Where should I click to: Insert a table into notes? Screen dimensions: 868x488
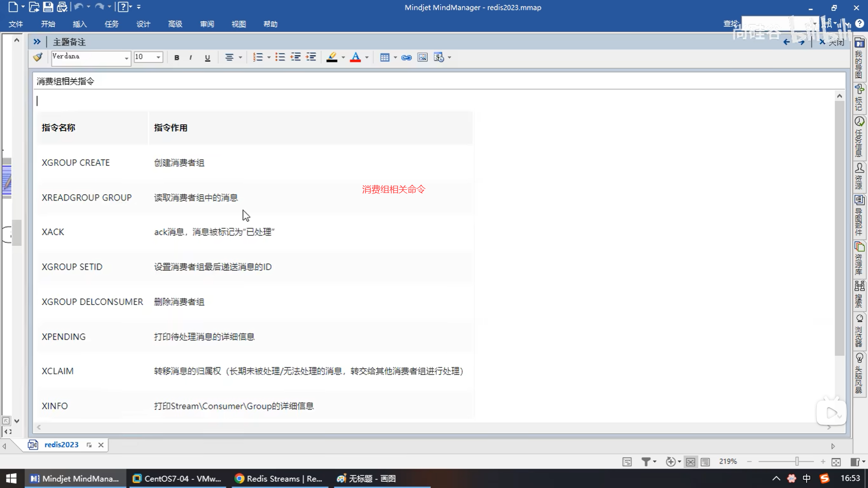[385, 57]
